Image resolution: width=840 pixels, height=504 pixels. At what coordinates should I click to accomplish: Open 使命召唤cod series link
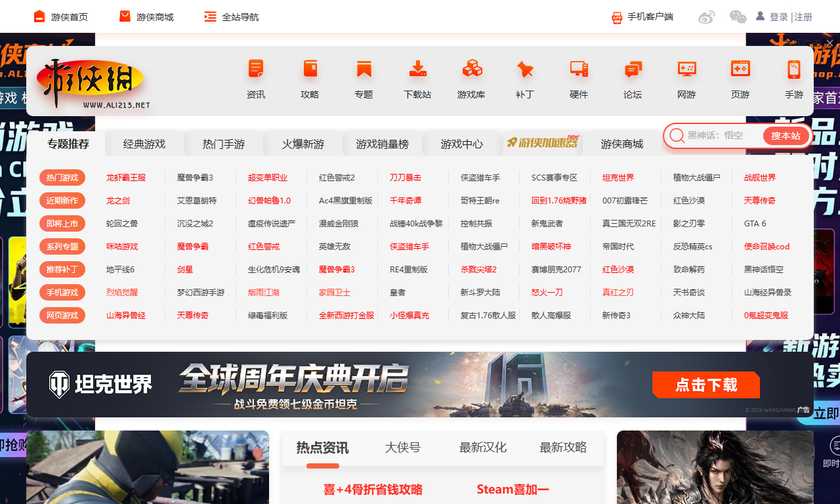[x=767, y=246]
